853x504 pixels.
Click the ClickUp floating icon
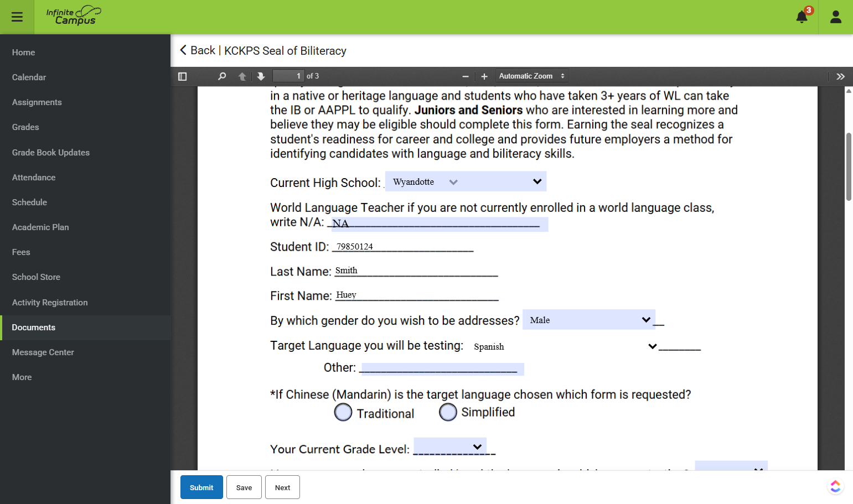(x=835, y=486)
